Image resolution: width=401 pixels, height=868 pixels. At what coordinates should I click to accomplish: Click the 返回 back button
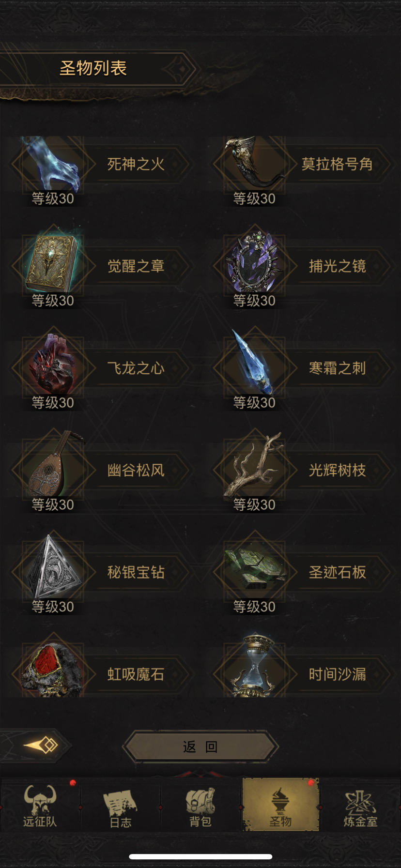200,746
